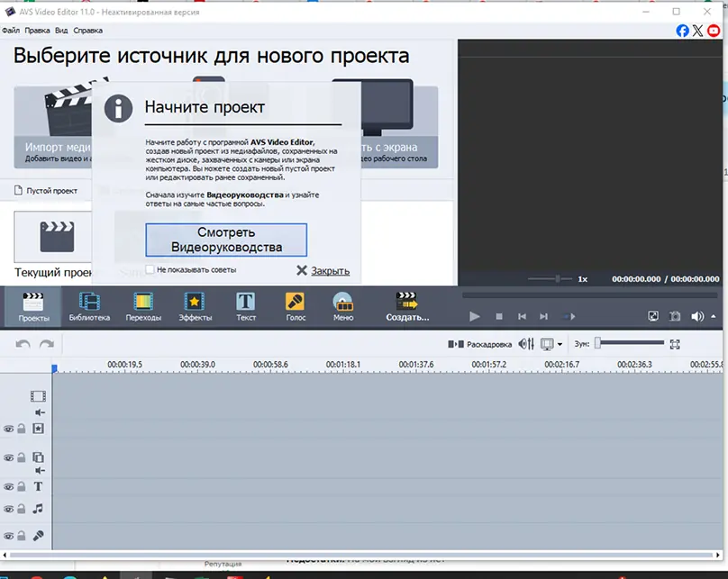The width and height of the screenshot is (728, 579).
Task: Open the Правка menu
Action: (37, 31)
